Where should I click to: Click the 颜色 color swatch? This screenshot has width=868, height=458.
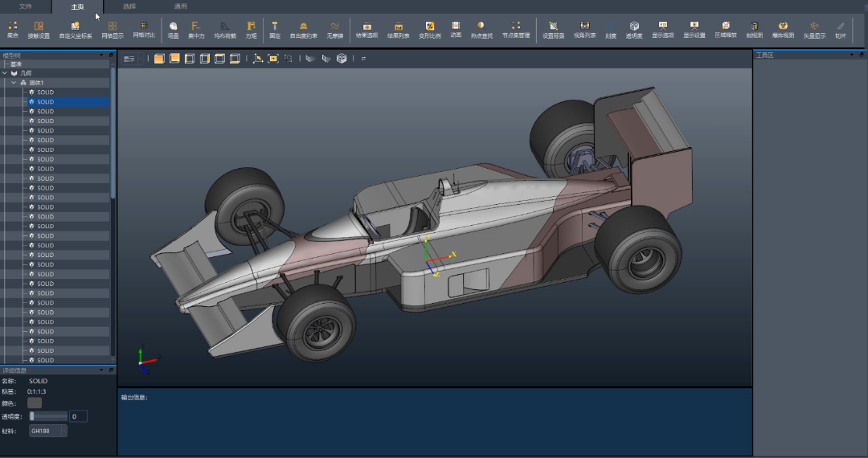pos(35,403)
